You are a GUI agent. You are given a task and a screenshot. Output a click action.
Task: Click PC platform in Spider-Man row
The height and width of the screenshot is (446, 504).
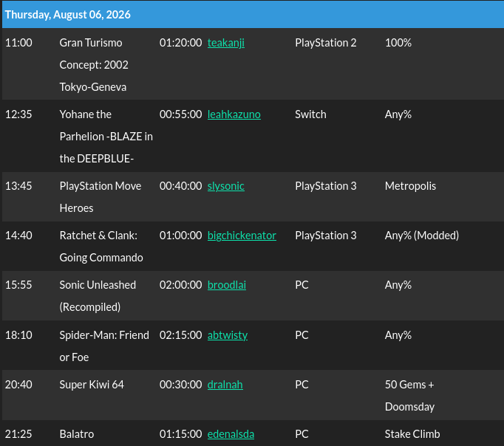tap(302, 335)
